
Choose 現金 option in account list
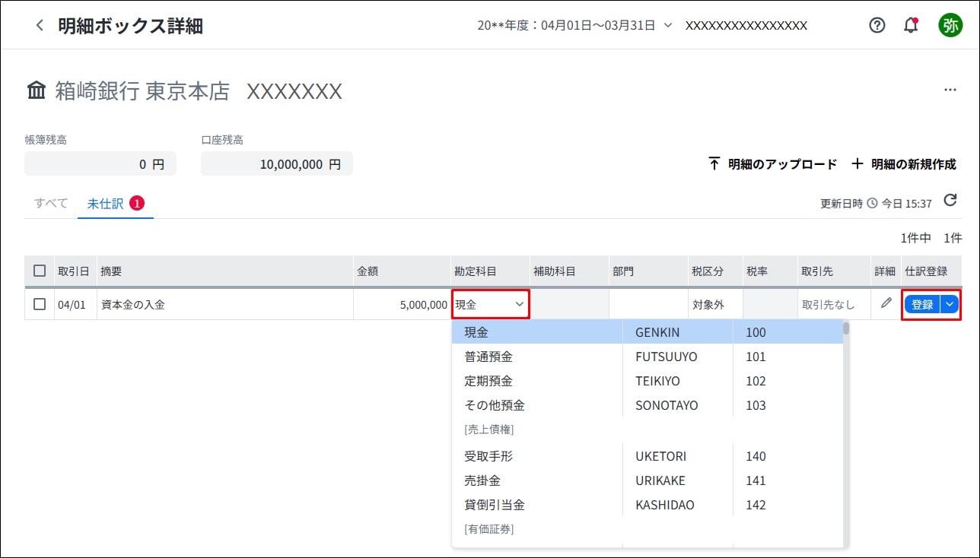[647, 332]
